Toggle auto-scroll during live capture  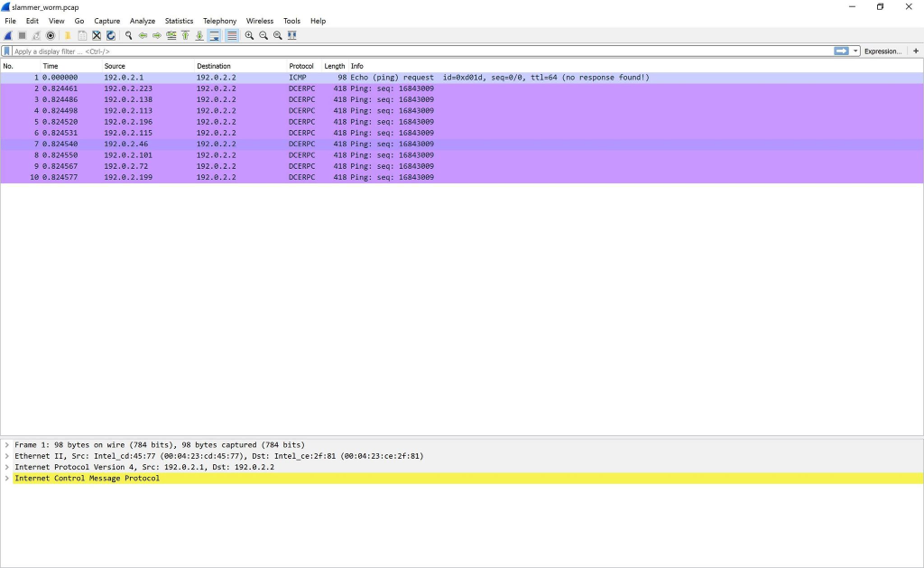[214, 35]
